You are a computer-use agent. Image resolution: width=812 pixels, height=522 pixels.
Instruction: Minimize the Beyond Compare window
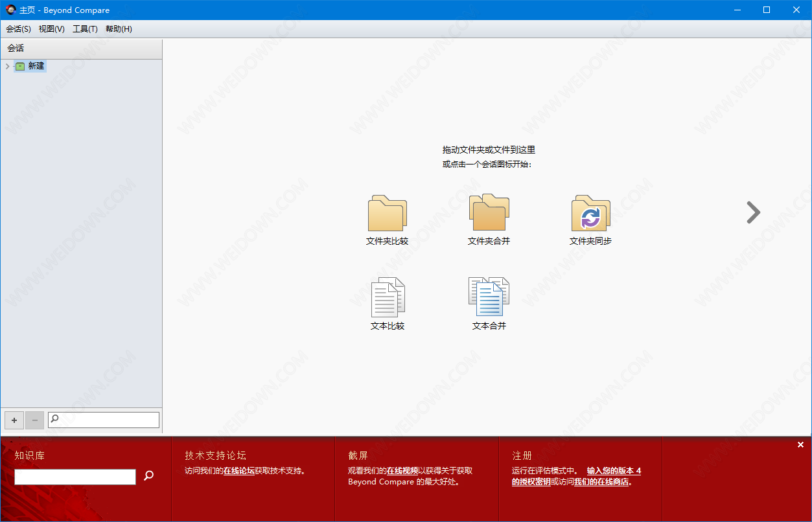(x=737, y=10)
